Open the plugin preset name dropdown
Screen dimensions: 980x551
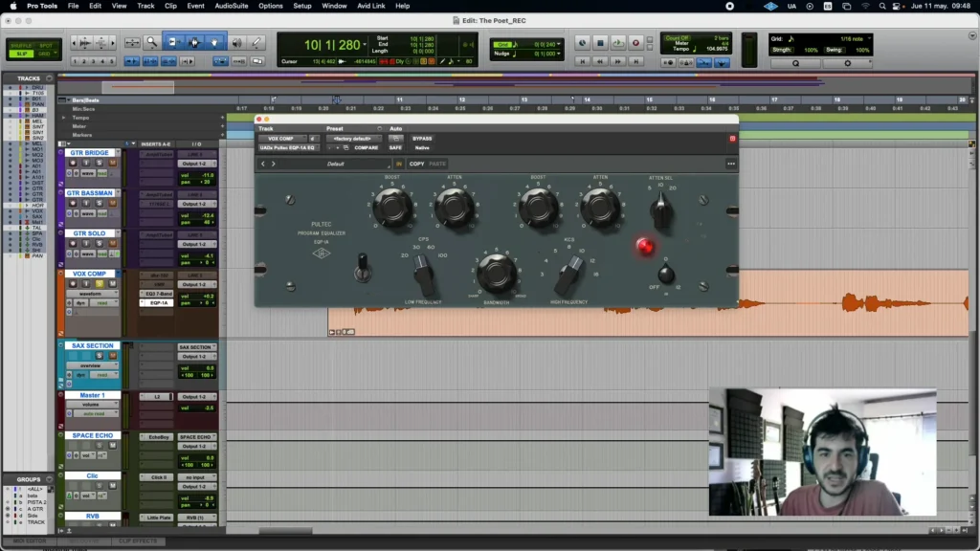[x=335, y=164]
